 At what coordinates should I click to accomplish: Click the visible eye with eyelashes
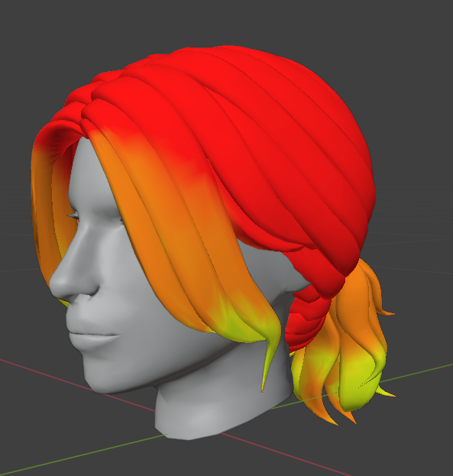point(73,216)
